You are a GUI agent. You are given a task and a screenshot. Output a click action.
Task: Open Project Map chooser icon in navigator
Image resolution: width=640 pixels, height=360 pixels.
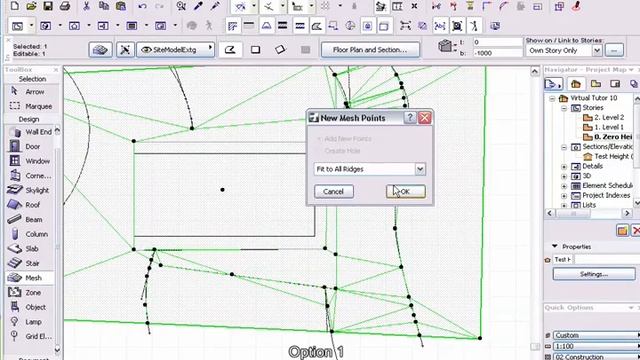coord(553,84)
